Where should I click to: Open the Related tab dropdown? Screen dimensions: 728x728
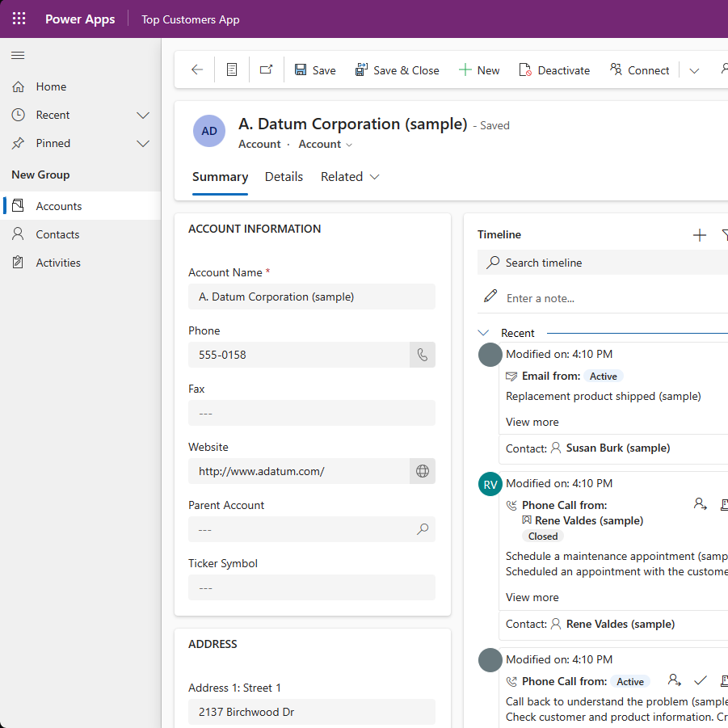coord(350,177)
